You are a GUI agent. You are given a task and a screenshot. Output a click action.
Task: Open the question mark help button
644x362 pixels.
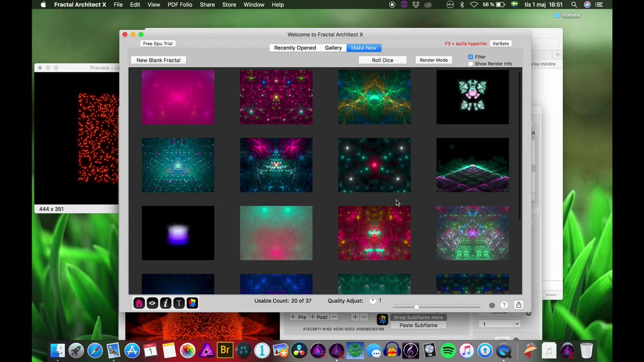click(504, 305)
